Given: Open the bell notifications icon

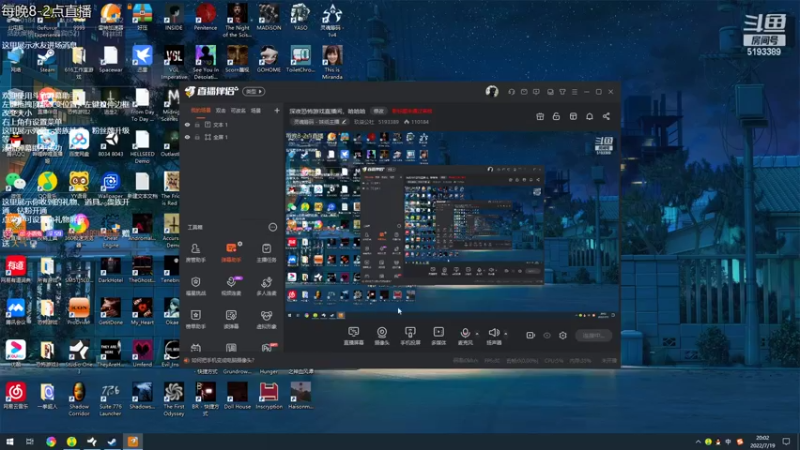Looking at the screenshot, I should point(589,116).
